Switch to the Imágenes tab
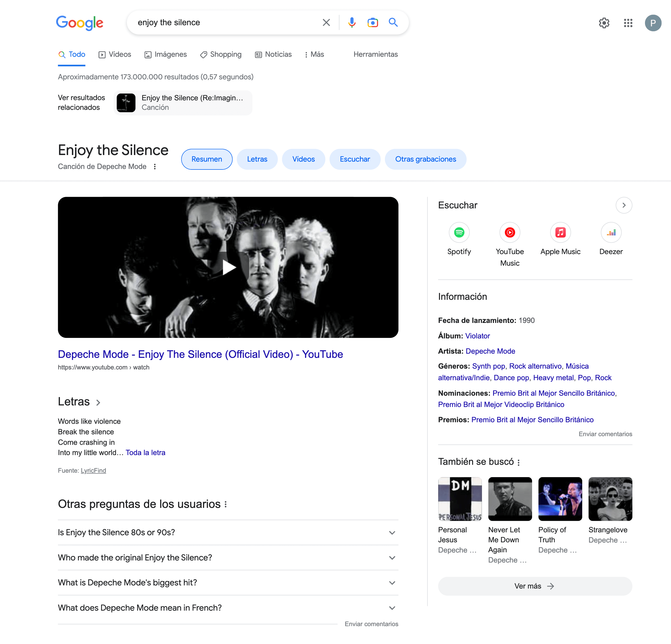The width and height of the screenshot is (671, 644). (x=166, y=54)
